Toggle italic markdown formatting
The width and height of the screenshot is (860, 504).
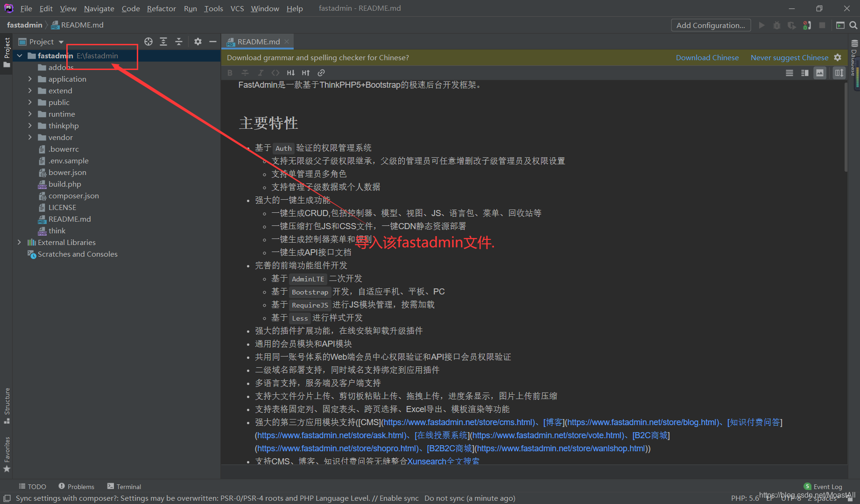(261, 73)
